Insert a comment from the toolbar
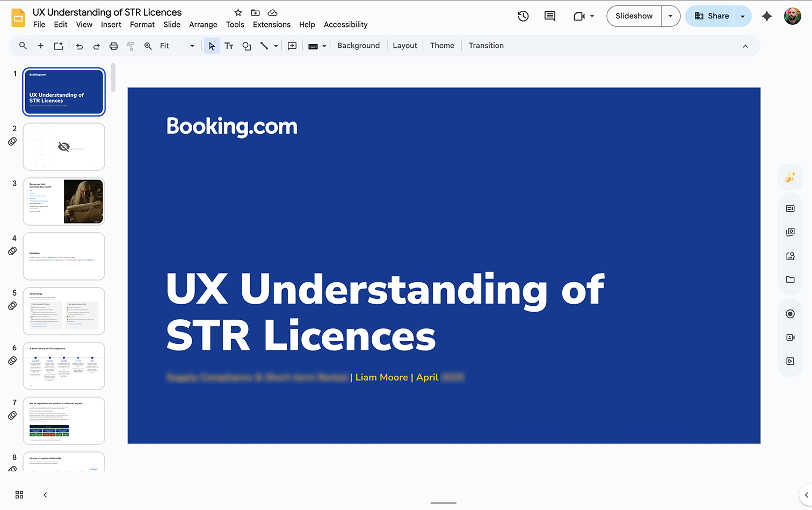 [x=292, y=46]
